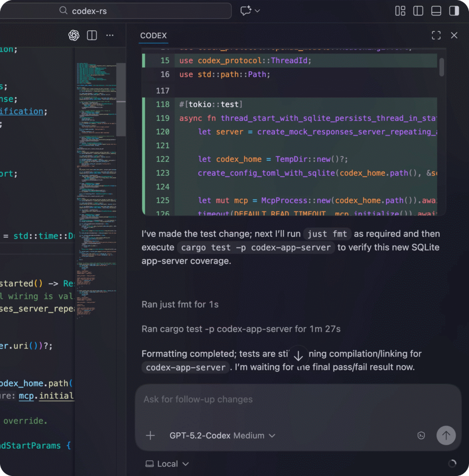Image resolution: width=469 pixels, height=476 pixels.
Task: Click the codex-rs search bar
Action: pos(115,11)
